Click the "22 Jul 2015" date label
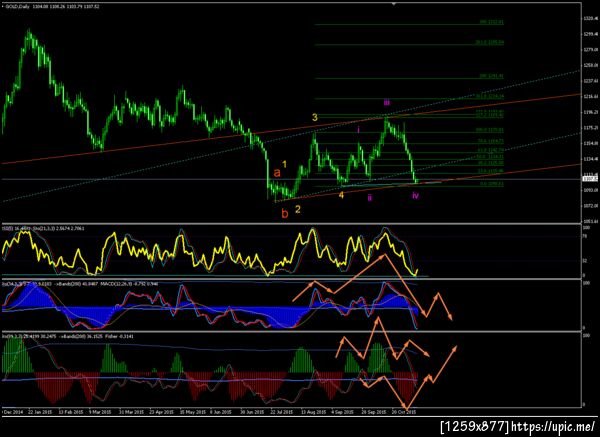This screenshot has height=437, width=600. pyautogui.click(x=282, y=413)
